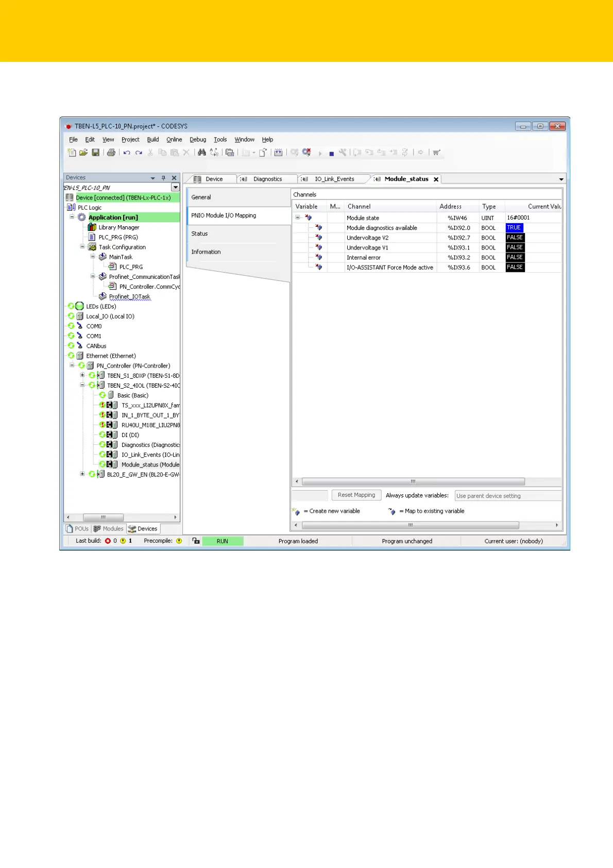Click the green LED icon beside LEDs
The height and width of the screenshot is (868, 613).
(x=79, y=306)
